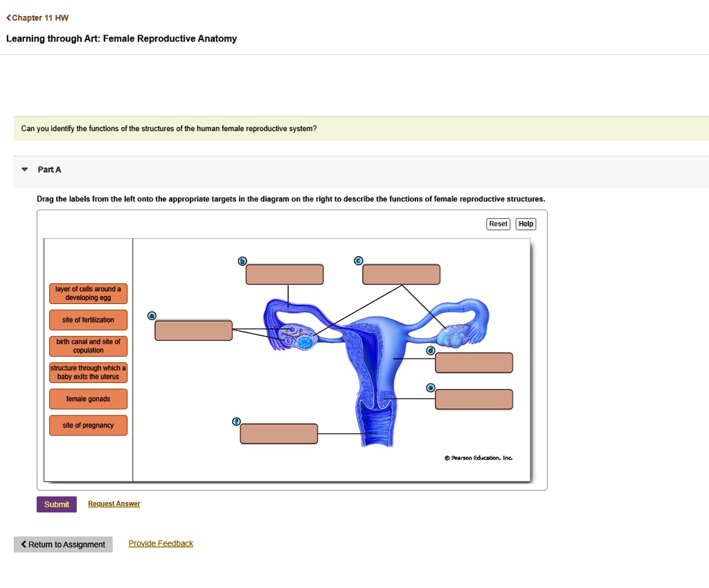709x588 pixels.
Task: Return to Assignment via the back button
Action: [x=62, y=544]
